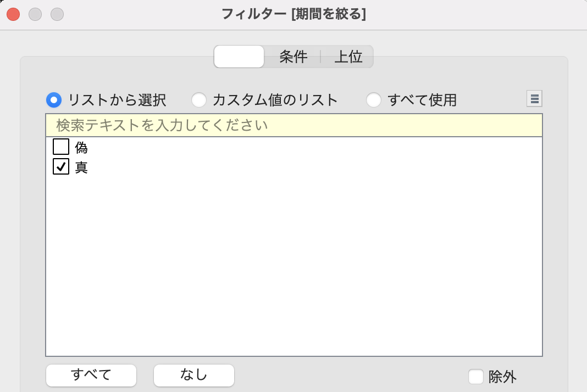Click the すべて button
This screenshot has height=392, width=587.
point(91,375)
